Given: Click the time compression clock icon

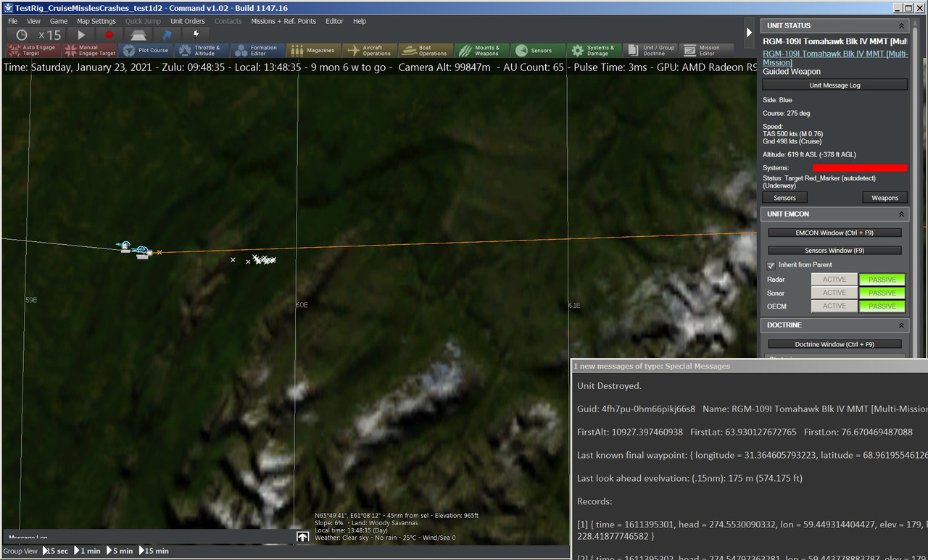Looking at the screenshot, I should pyautogui.click(x=22, y=35).
